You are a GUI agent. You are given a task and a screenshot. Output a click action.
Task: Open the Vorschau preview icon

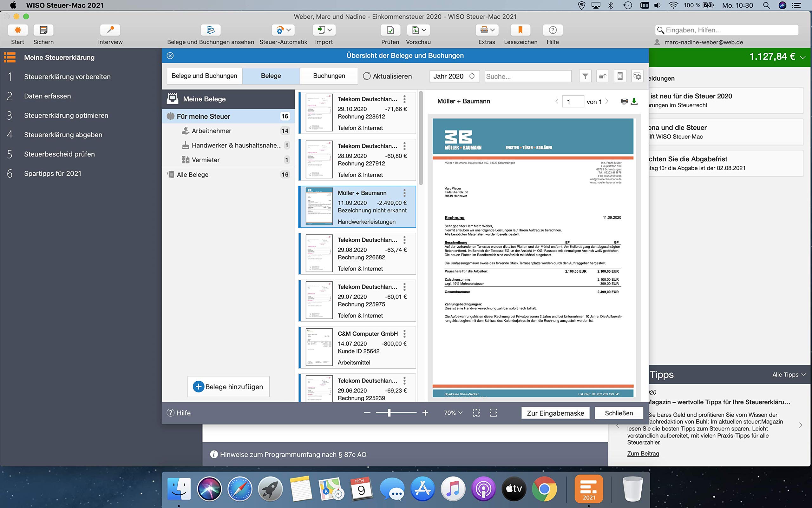pyautogui.click(x=416, y=30)
